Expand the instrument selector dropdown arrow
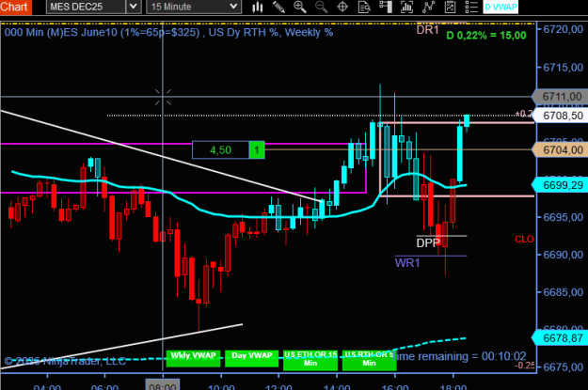Image resolution: width=588 pixels, height=390 pixels. coord(134,7)
